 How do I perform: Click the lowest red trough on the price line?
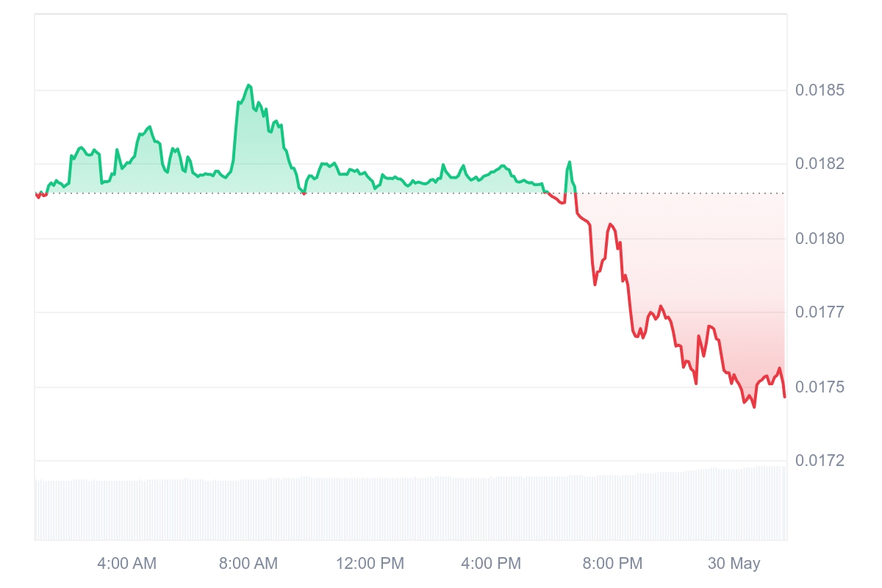754,406
